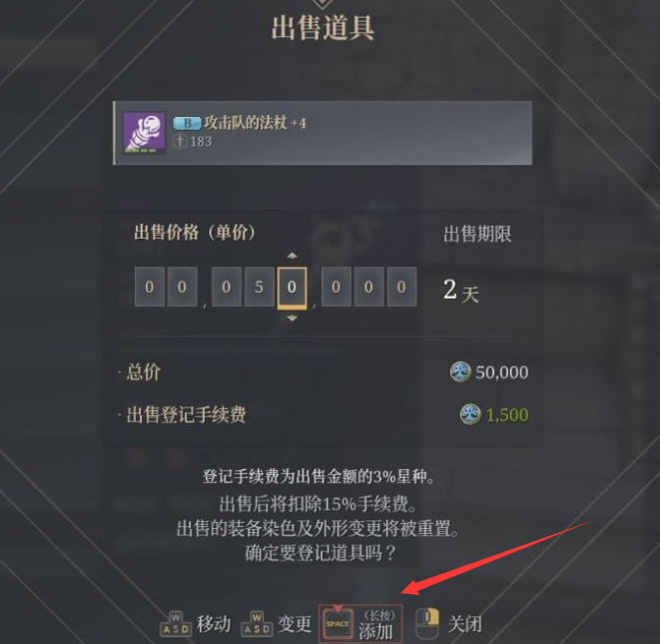660x644 pixels.
Task: Click the 2天 sale duration value
Action: point(461,291)
